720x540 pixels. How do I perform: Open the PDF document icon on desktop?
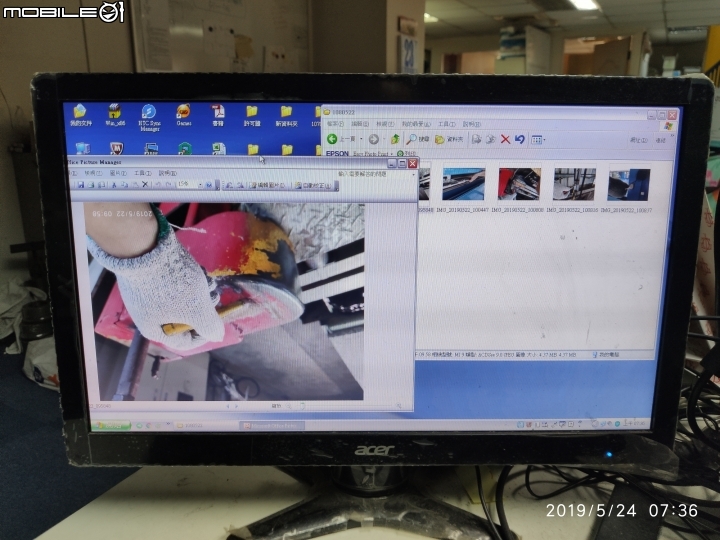tap(218, 115)
